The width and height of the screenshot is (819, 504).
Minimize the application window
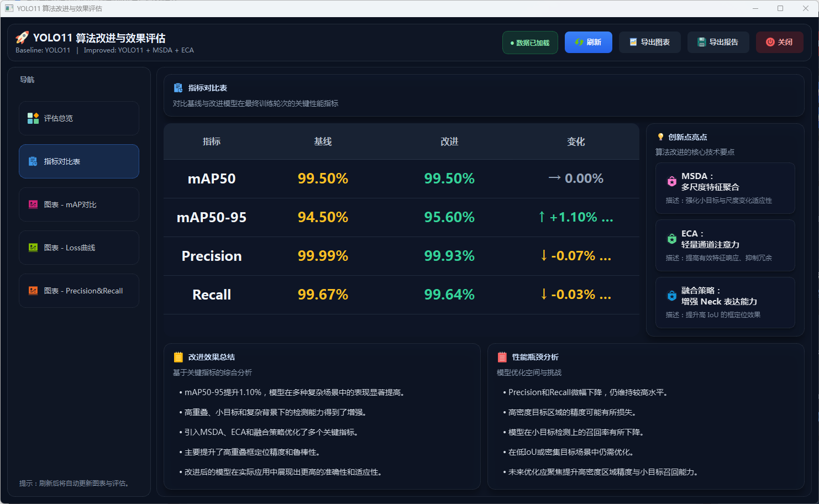coord(755,8)
